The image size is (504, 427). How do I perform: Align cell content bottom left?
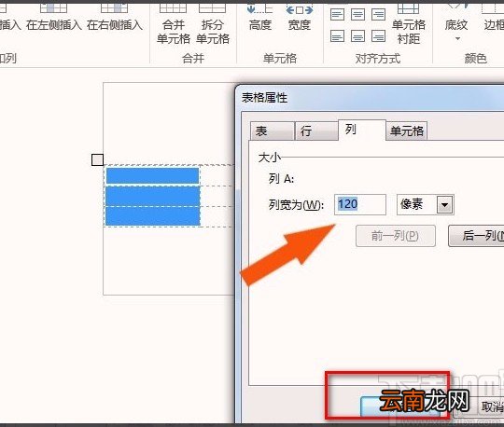coord(337,36)
